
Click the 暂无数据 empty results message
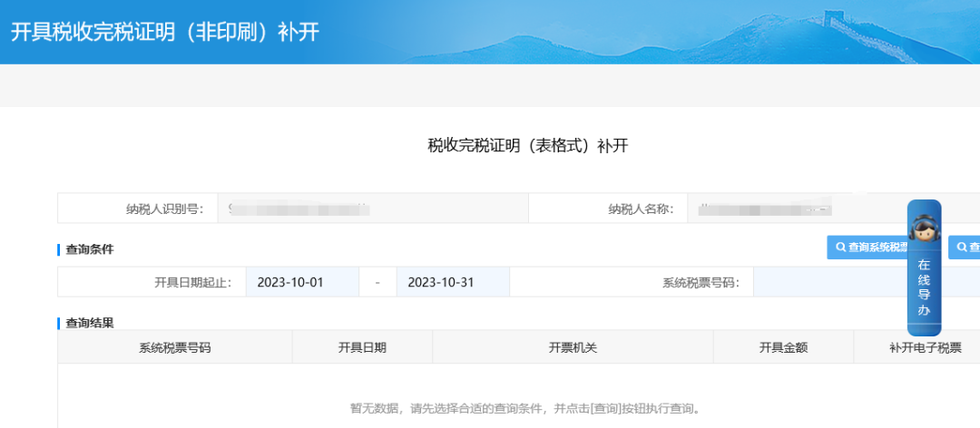(x=525, y=409)
